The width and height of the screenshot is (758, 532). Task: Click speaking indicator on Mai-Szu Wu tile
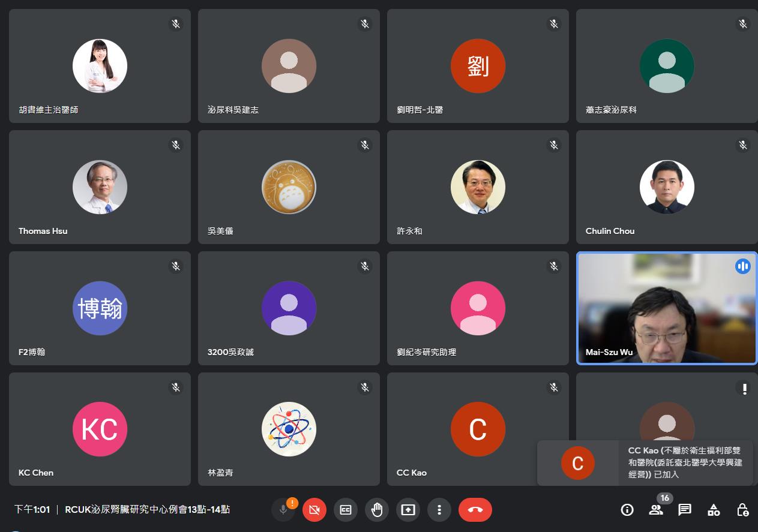[x=743, y=266]
